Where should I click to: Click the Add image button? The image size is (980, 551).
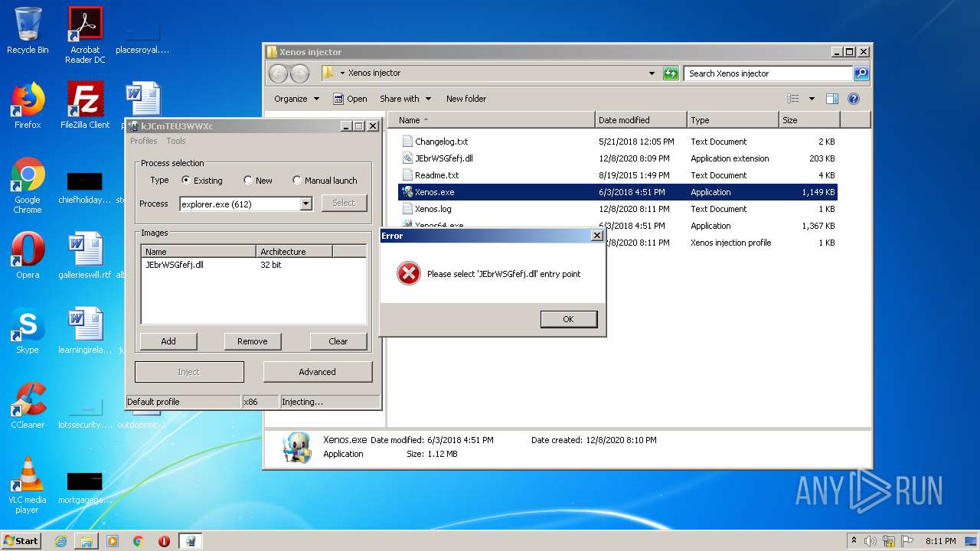pos(168,341)
